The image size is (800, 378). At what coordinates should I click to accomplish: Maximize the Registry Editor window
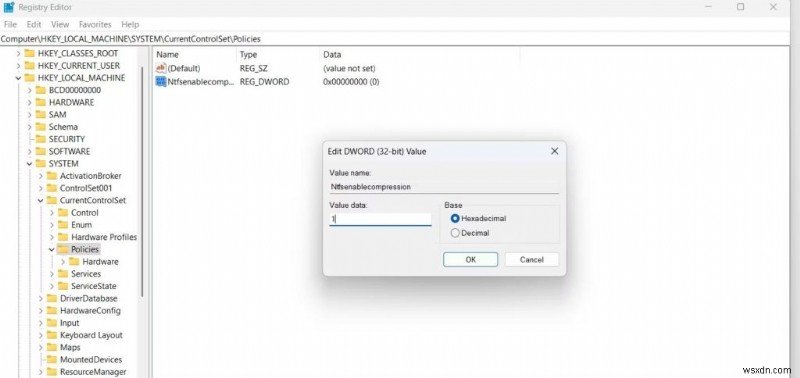[x=740, y=7]
